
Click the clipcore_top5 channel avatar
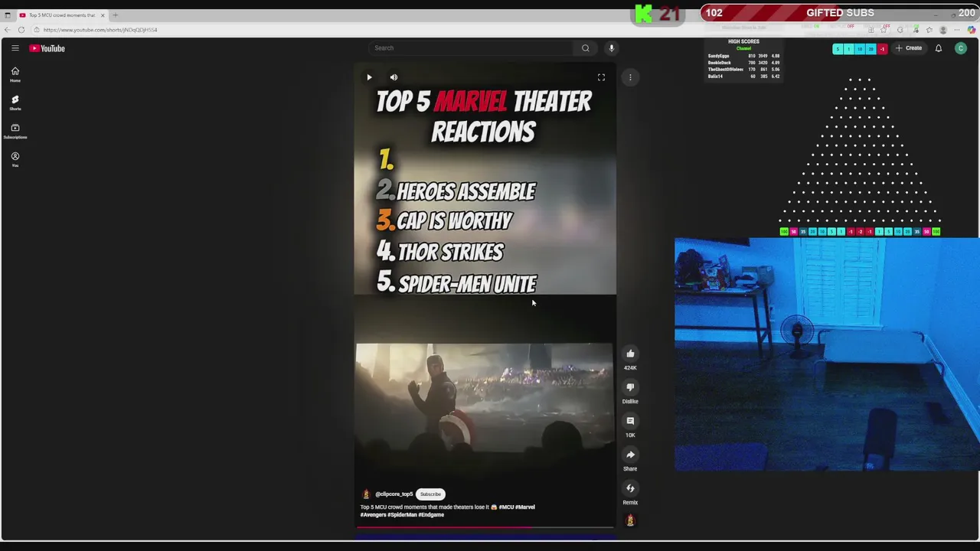pyautogui.click(x=366, y=494)
